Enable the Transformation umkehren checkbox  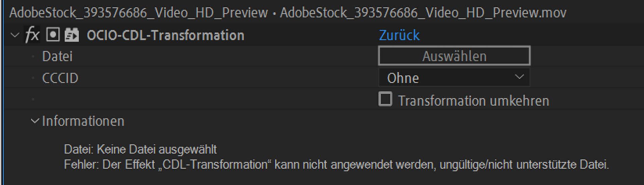pos(385,100)
